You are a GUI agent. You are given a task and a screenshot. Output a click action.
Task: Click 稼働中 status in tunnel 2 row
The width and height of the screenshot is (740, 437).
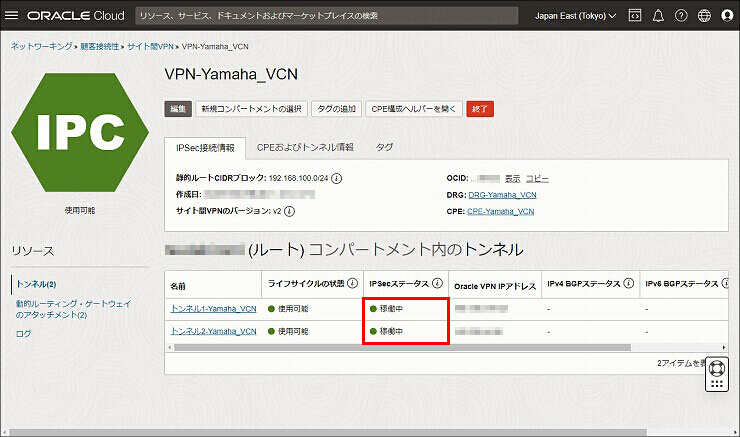tap(391, 331)
